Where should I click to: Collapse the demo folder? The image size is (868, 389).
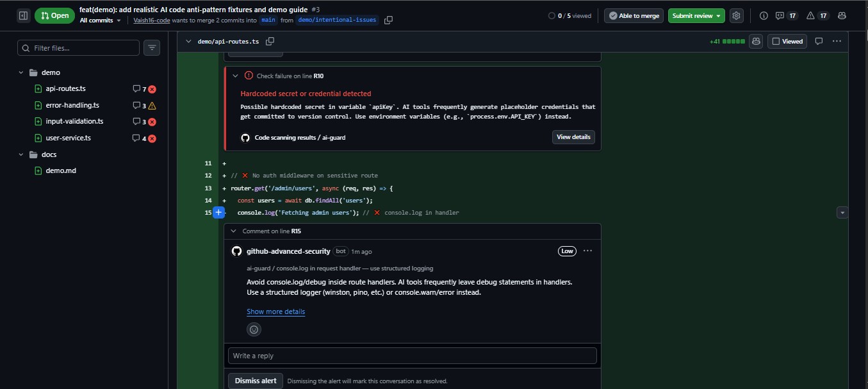pyautogui.click(x=21, y=72)
